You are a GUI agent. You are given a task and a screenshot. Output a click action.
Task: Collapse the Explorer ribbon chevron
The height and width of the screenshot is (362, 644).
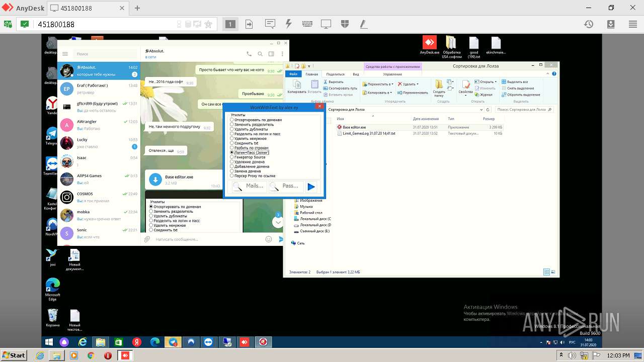[x=548, y=74]
